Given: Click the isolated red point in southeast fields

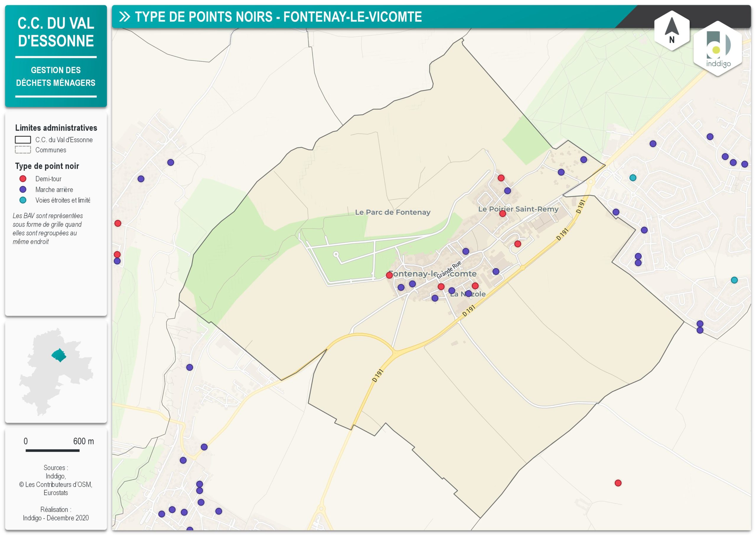Looking at the screenshot, I should point(618,483).
